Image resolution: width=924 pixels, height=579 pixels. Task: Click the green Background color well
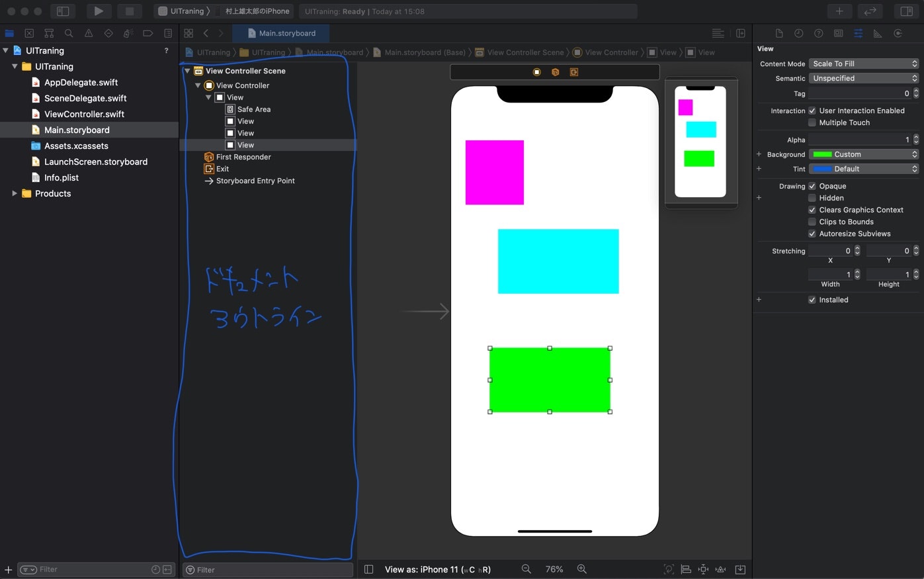822,154
